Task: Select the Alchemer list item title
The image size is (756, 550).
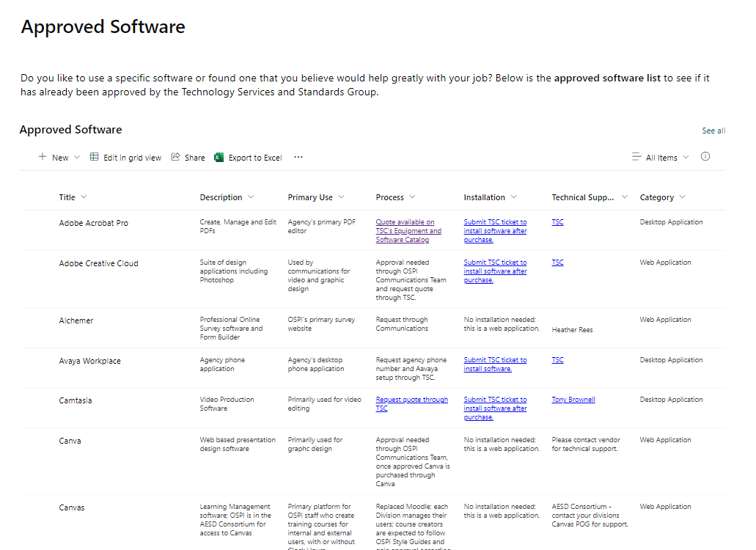Action: coord(76,320)
